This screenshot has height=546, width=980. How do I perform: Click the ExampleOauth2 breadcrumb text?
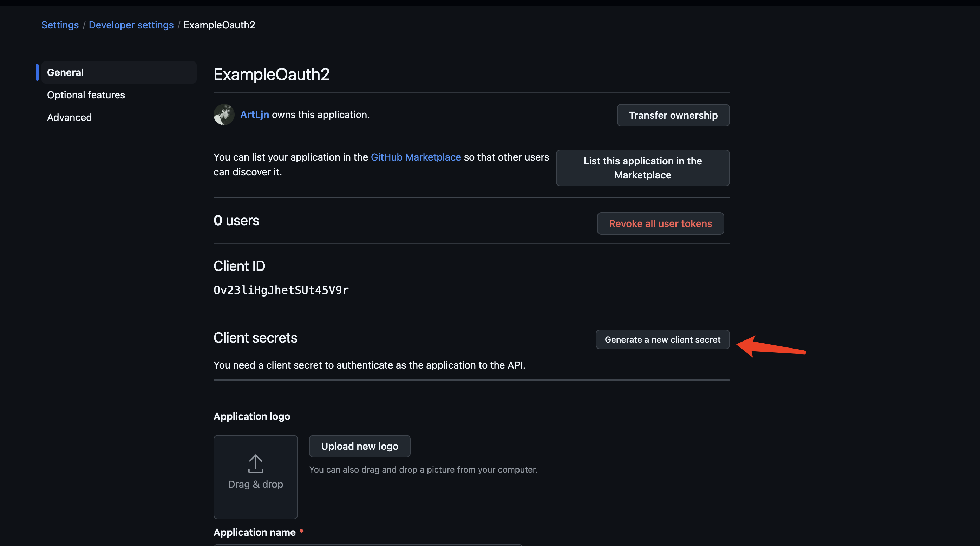click(x=219, y=25)
